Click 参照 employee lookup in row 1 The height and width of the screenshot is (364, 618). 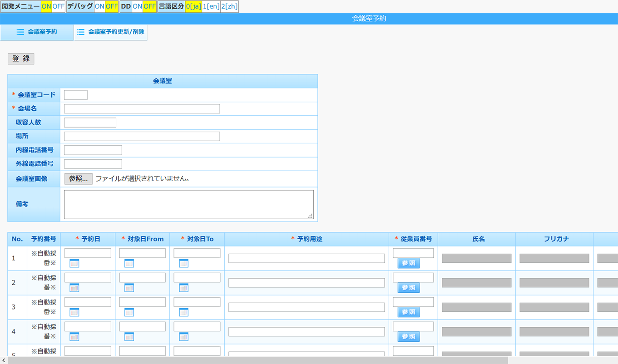click(x=409, y=263)
